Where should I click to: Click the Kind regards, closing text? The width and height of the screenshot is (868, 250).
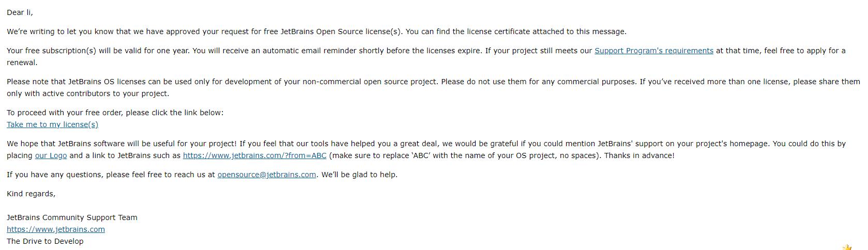click(31, 194)
